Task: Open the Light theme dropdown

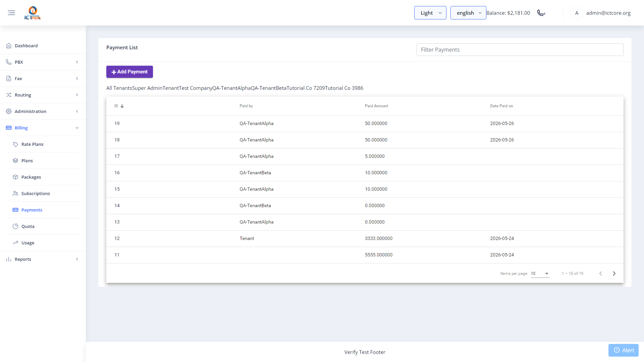Action: point(430,13)
